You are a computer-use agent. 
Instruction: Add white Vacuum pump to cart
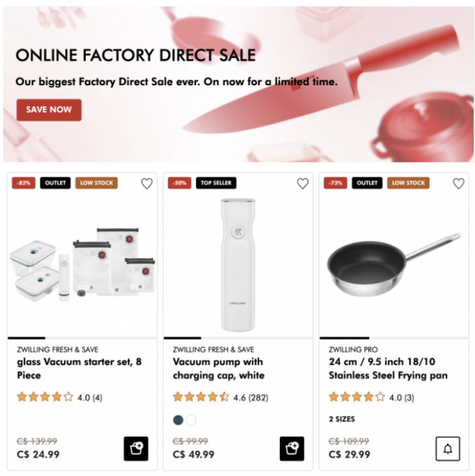coord(292,449)
